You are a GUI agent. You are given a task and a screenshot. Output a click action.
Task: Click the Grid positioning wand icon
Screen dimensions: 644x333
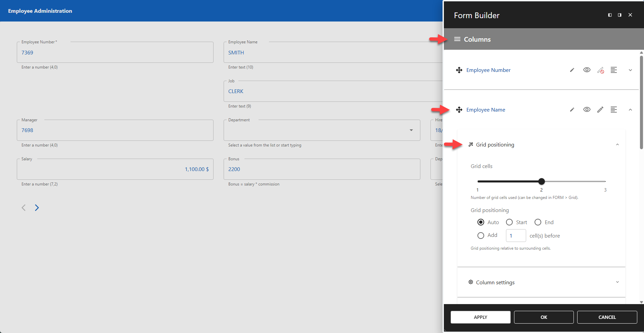[x=471, y=144]
